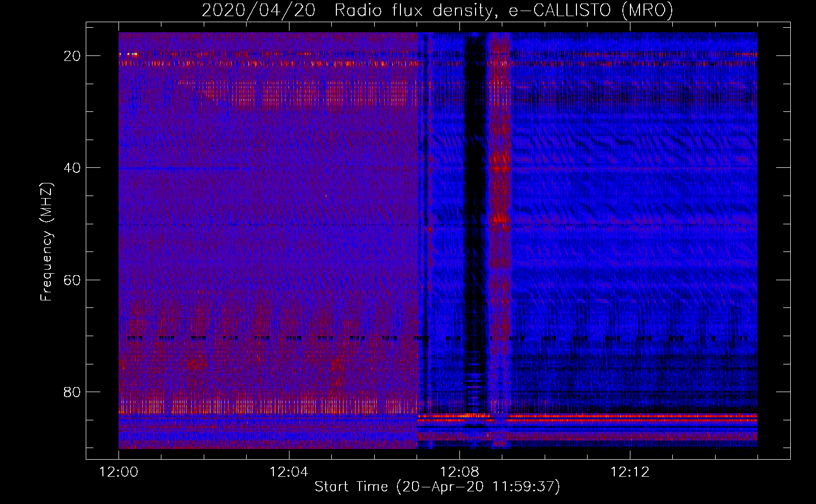Select the 'Frequency (MHZ)' axis label

tap(46, 242)
